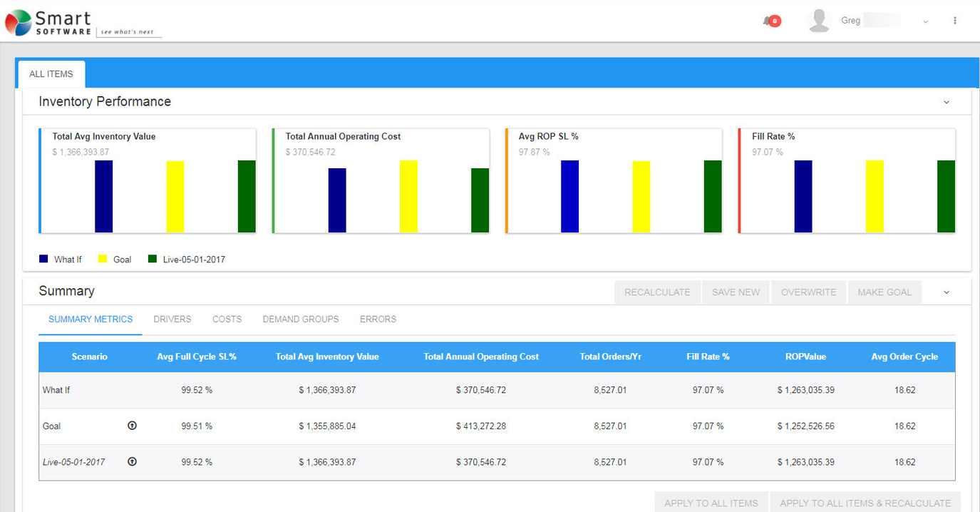
Task: Click the user avatar icon
Action: (x=820, y=21)
